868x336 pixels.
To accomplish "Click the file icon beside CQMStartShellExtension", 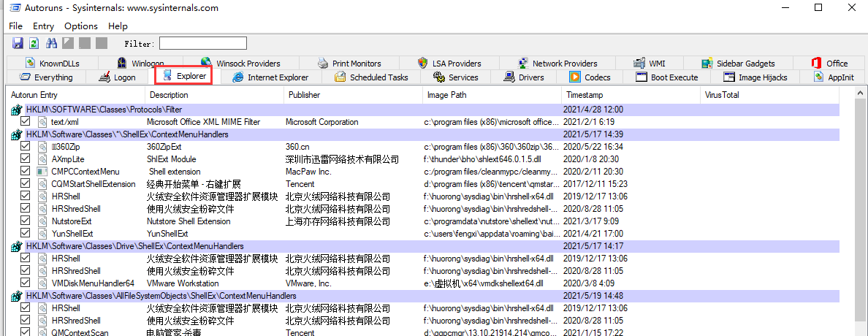I will (42, 184).
